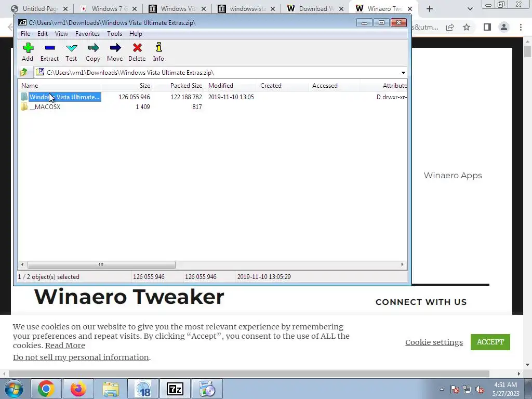The height and width of the screenshot is (399, 532).
Task: Select the __MACOSX folder icon
Action: 24,107
